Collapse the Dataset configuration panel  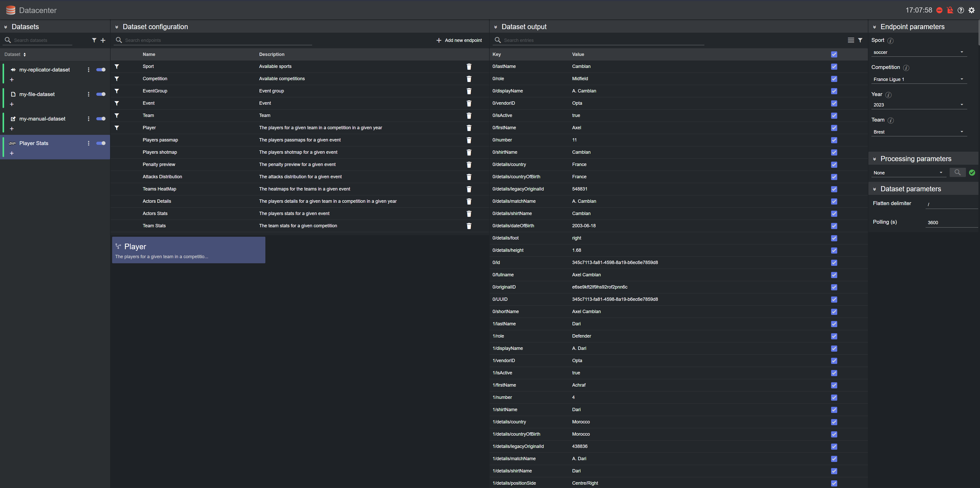117,27
